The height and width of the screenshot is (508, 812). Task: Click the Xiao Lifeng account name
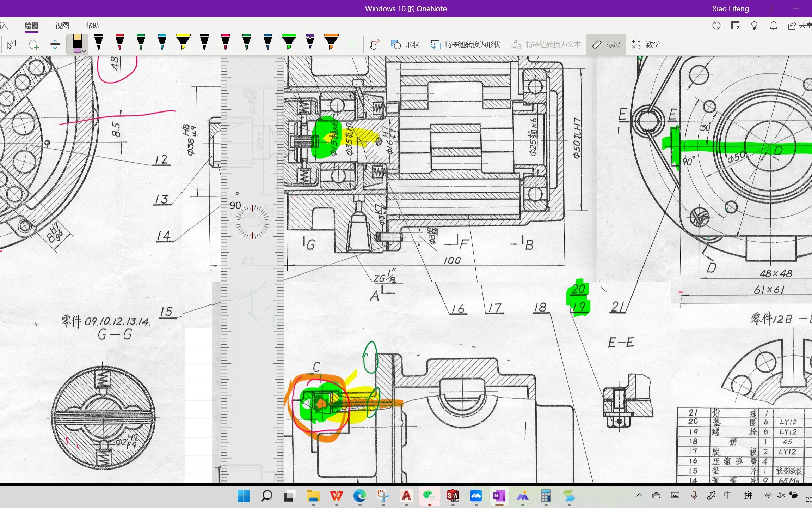point(730,8)
